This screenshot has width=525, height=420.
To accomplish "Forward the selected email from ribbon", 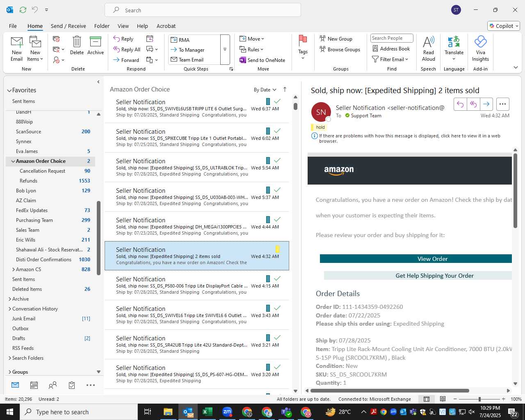I will (x=126, y=60).
